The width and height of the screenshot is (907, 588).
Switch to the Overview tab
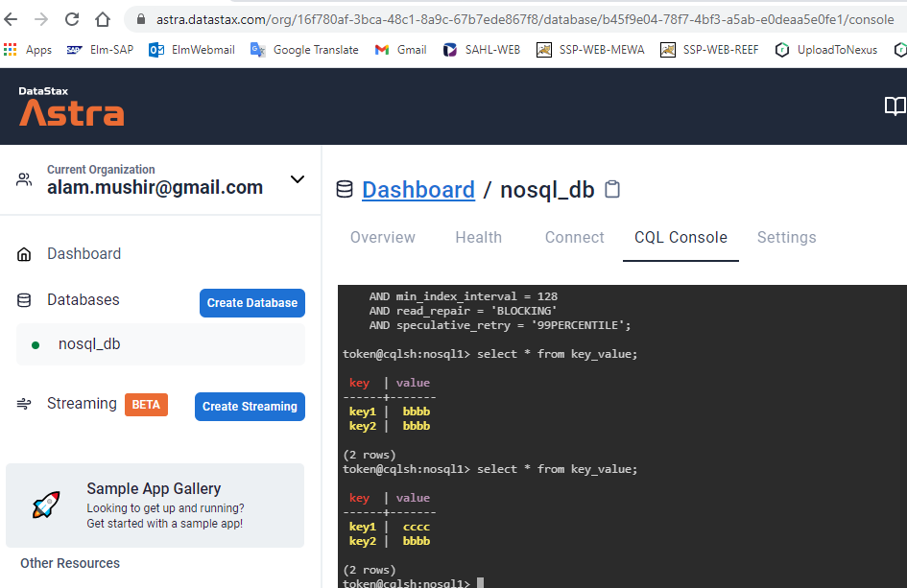[382, 237]
